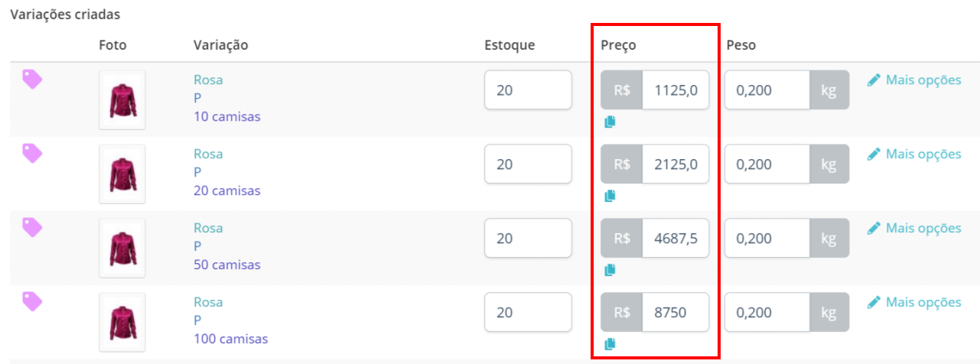The image size is (980, 364).
Task: Edit the price field showing 8750
Action: [676, 313]
